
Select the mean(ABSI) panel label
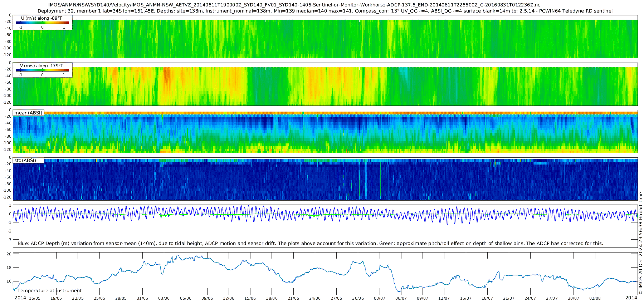(x=28, y=113)
